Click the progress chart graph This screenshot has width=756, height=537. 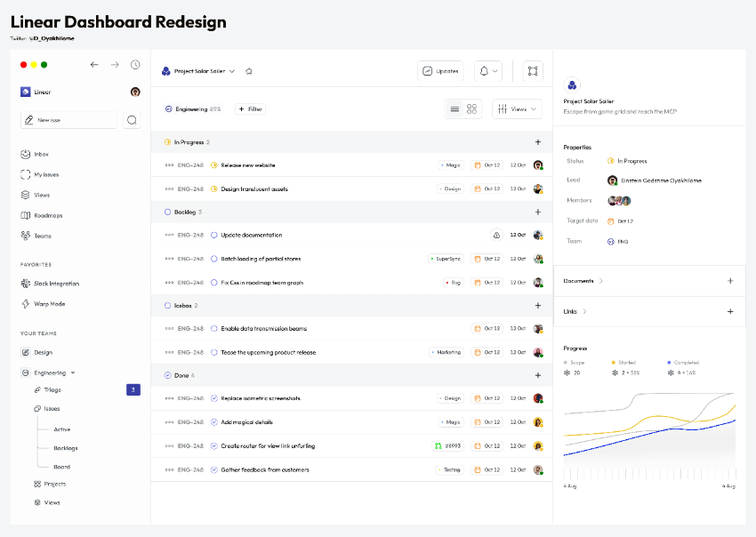649,436
